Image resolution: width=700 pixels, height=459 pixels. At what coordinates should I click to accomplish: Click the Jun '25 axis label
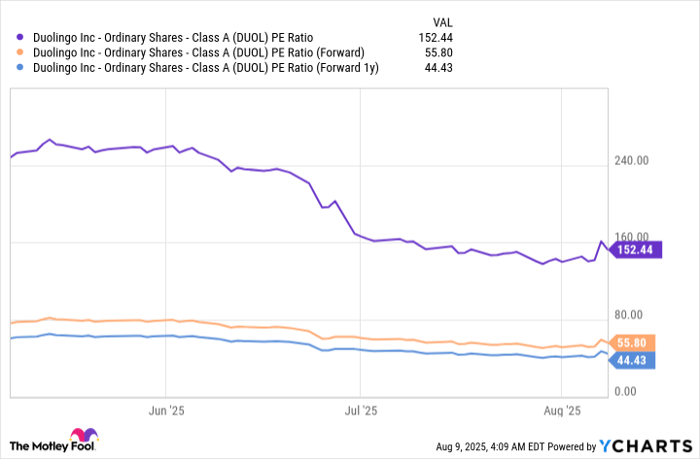tap(166, 411)
